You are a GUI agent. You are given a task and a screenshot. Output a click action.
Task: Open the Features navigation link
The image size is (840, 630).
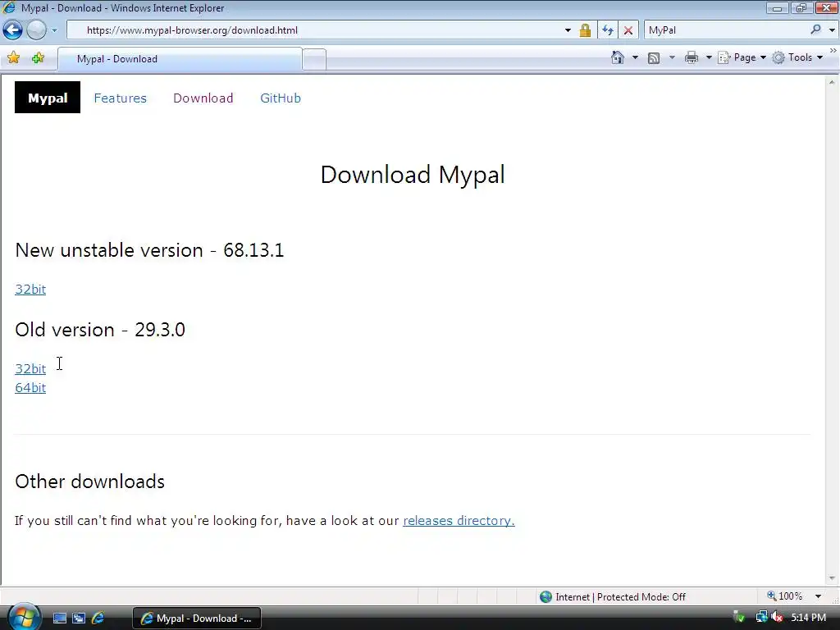tap(120, 98)
